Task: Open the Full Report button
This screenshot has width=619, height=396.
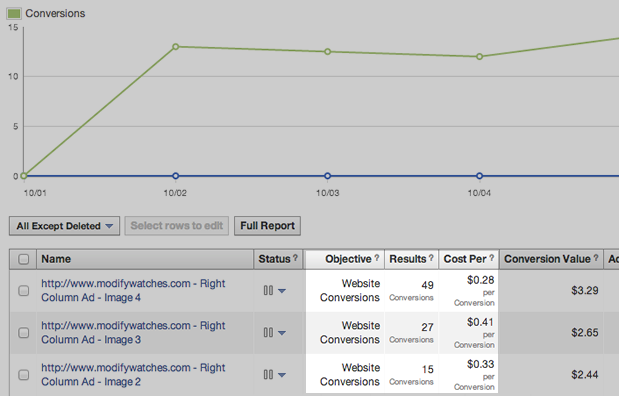Action: (x=267, y=226)
